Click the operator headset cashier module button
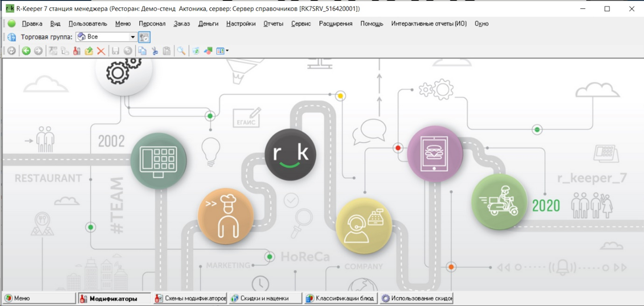644x306 pixels. point(363,226)
